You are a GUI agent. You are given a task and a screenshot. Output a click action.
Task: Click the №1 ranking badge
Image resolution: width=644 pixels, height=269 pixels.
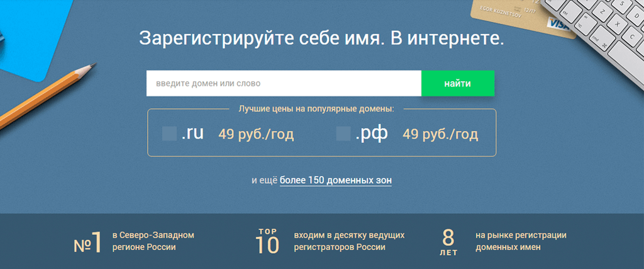tap(87, 243)
